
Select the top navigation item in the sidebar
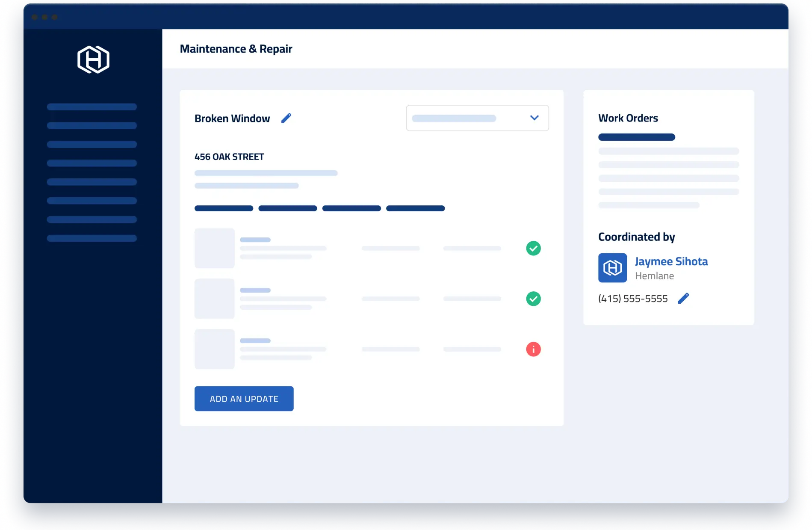(92, 107)
